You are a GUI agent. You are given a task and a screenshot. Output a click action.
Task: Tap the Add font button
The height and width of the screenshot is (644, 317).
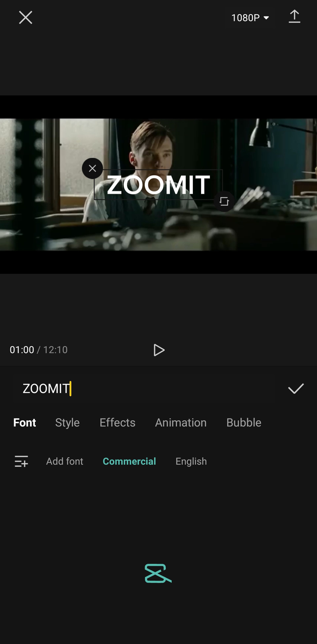tap(64, 461)
